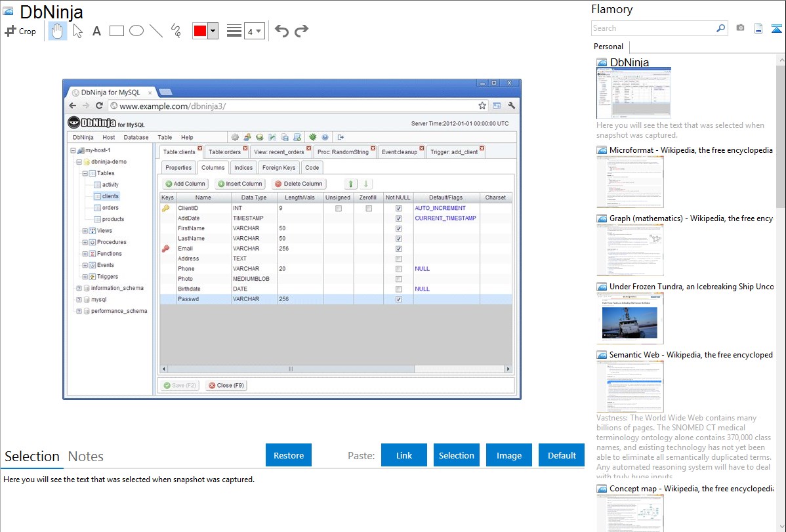Click the search magnifier icon in Flamory
Viewport: 786px width, 532px height.
click(x=720, y=28)
